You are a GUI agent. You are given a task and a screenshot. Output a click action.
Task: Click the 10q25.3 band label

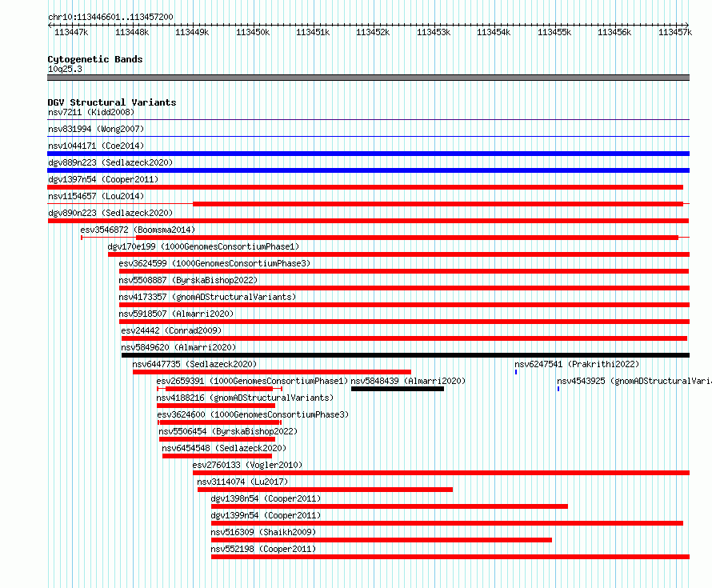coord(65,69)
